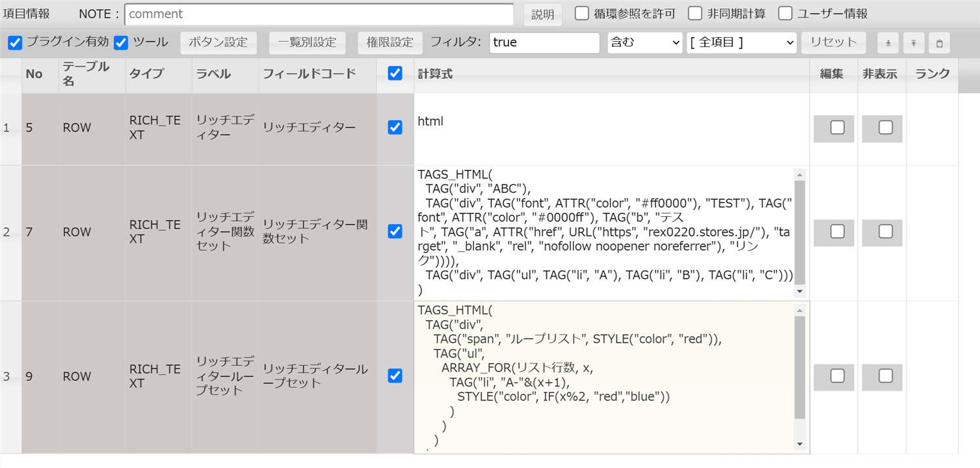
Task: Click the リッチエディターループセット field code cell
Action: tap(317, 377)
